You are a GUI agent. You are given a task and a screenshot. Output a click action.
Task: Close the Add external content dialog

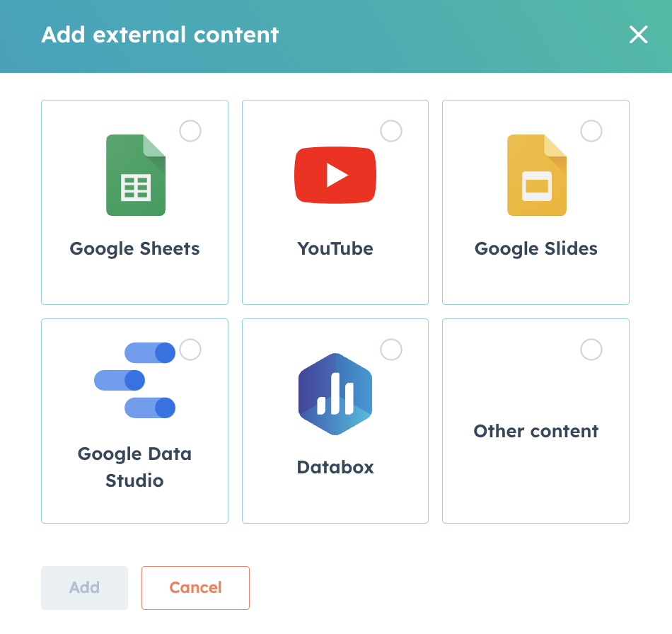[638, 34]
